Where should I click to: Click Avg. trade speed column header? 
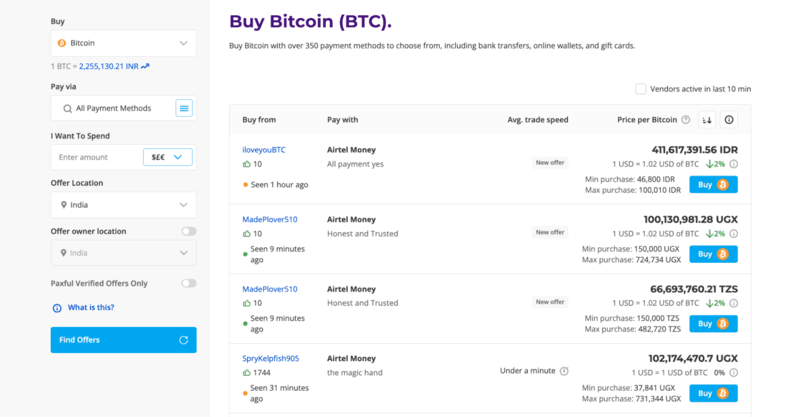pyautogui.click(x=537, y=120)
